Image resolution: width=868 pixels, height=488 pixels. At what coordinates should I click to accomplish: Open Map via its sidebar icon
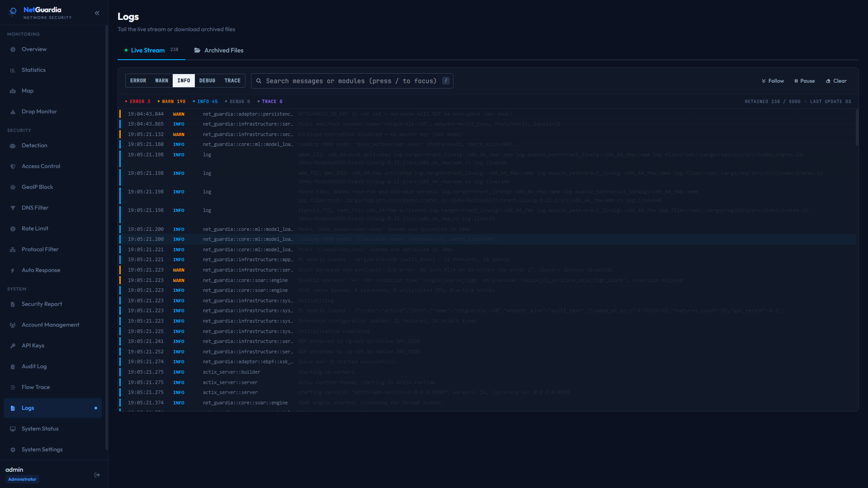coord(13,91)
